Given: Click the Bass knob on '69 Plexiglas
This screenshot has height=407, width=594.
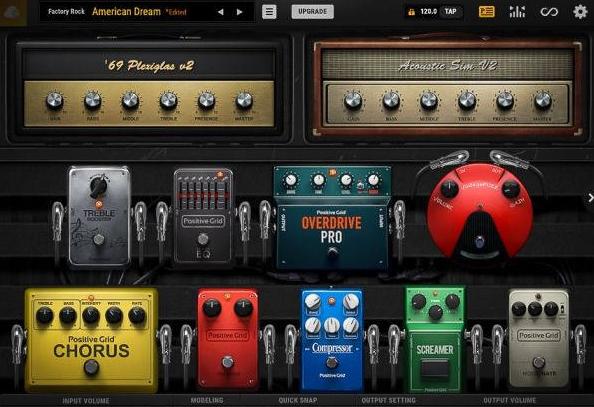Looking at the screenshot, I should pyautogui.click(x=92, y=100).
